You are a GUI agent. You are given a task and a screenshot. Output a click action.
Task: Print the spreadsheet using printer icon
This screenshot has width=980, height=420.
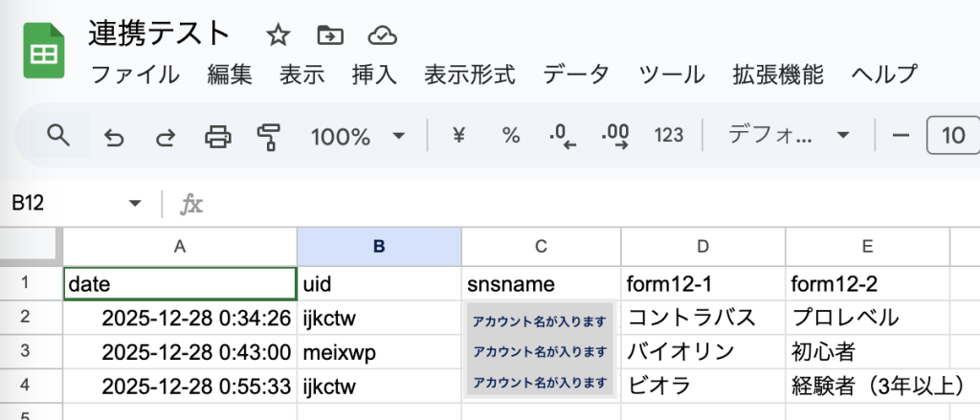click(218, 137)
